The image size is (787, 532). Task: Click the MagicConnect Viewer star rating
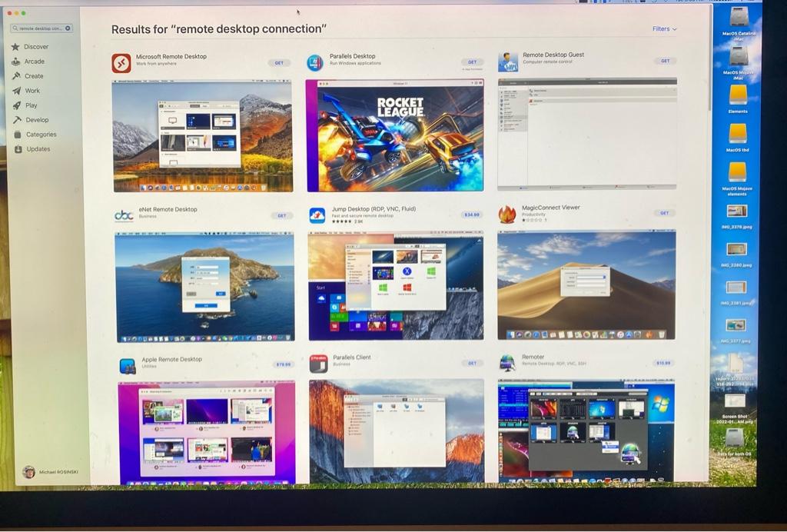532,220
